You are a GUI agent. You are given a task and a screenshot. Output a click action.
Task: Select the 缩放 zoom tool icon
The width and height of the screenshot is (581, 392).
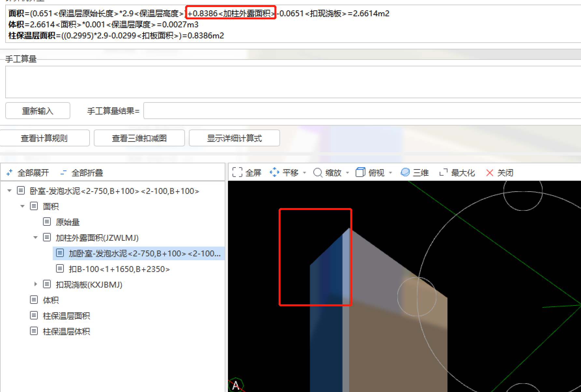[x=318, y=172]
